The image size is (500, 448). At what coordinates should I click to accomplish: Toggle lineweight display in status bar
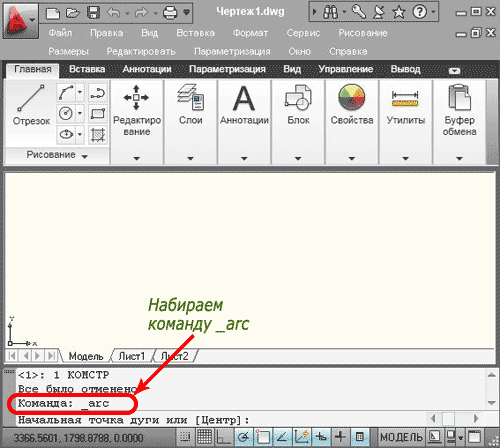coord(340,437)
